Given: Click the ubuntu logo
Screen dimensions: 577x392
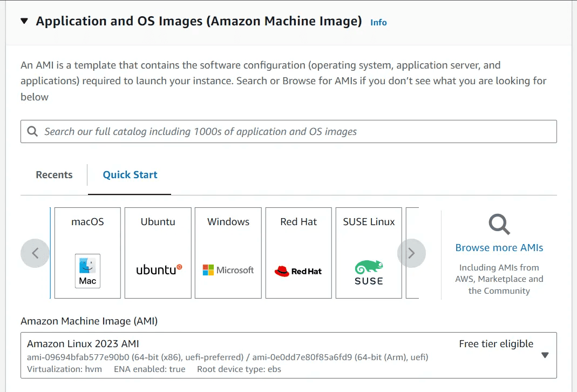Looking at the screenshot, I should click(159, 270).
